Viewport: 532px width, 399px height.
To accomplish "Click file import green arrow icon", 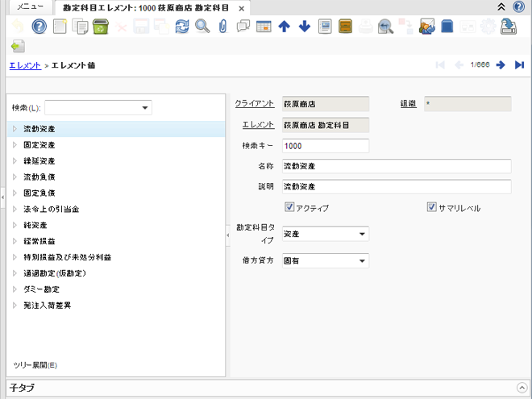I will pos(18,46).
